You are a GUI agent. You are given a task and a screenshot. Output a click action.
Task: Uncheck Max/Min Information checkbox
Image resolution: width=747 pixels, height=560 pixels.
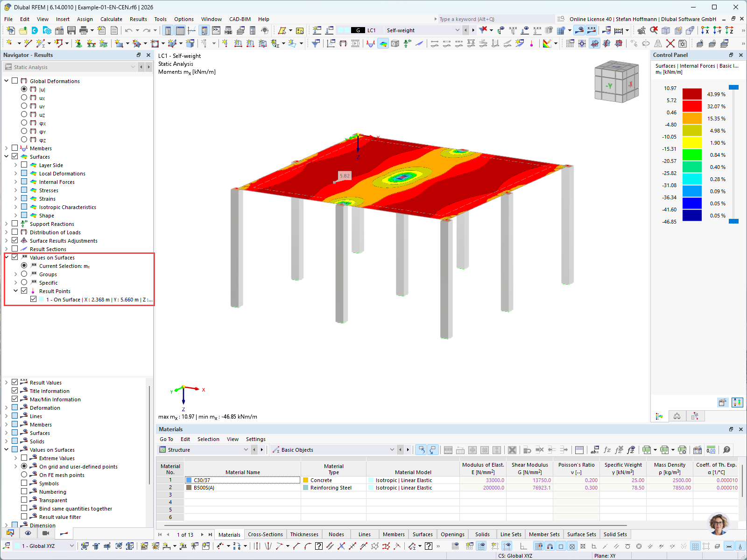[x=15, y=399]
